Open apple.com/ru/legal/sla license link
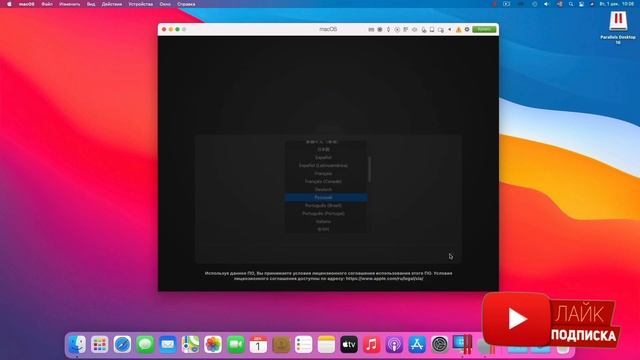This screenshot has width=640, height=360. pos(384,279)
